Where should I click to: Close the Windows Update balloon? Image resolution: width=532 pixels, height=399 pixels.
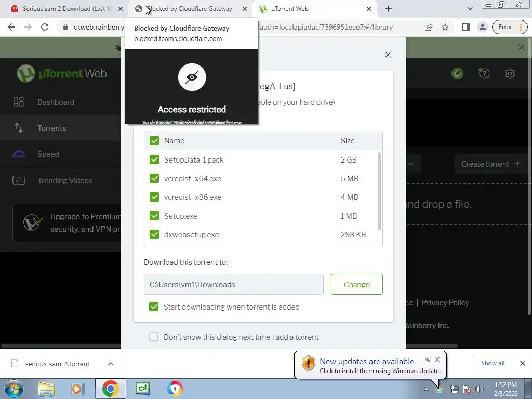click(x=437, y=360)
